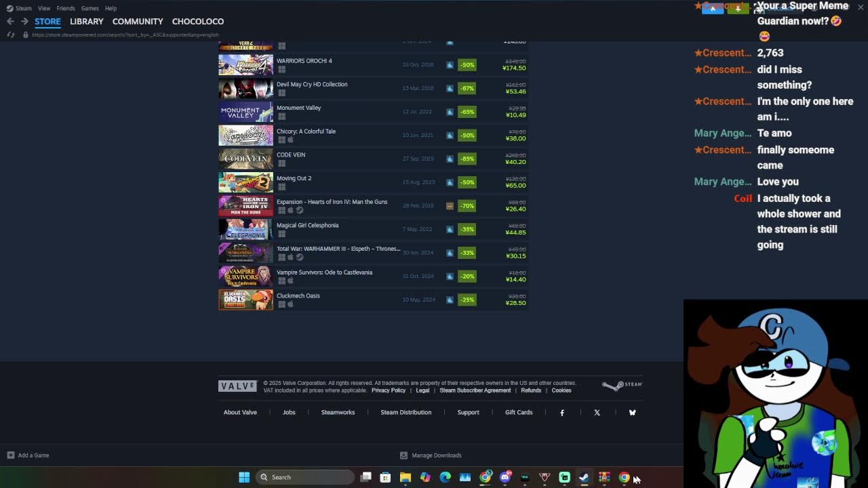Open the Legal link
Viewport: 868px width, 488px height.
point(422,390)
